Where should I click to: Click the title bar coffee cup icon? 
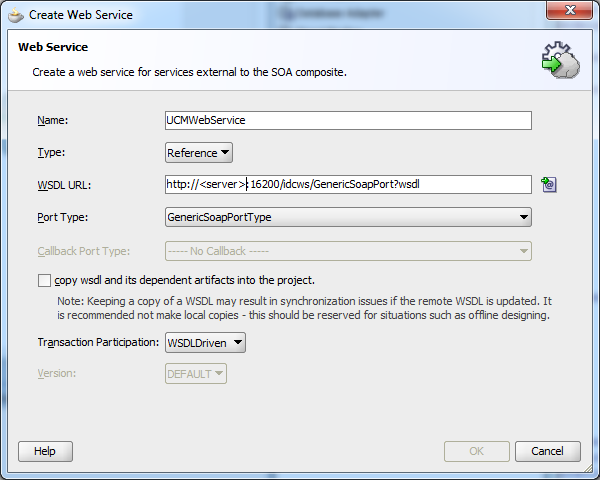point(16,15)
